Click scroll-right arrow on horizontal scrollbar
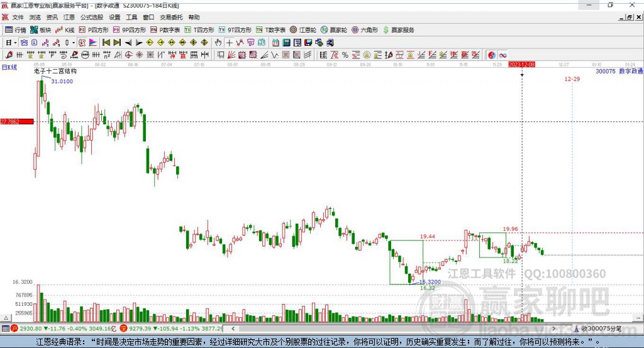 (553, 329)
